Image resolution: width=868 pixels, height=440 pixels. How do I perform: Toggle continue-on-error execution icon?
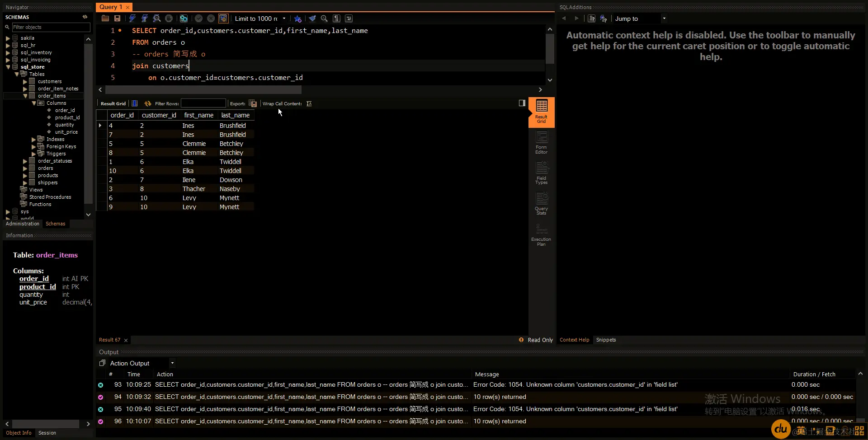coord(184,19)
